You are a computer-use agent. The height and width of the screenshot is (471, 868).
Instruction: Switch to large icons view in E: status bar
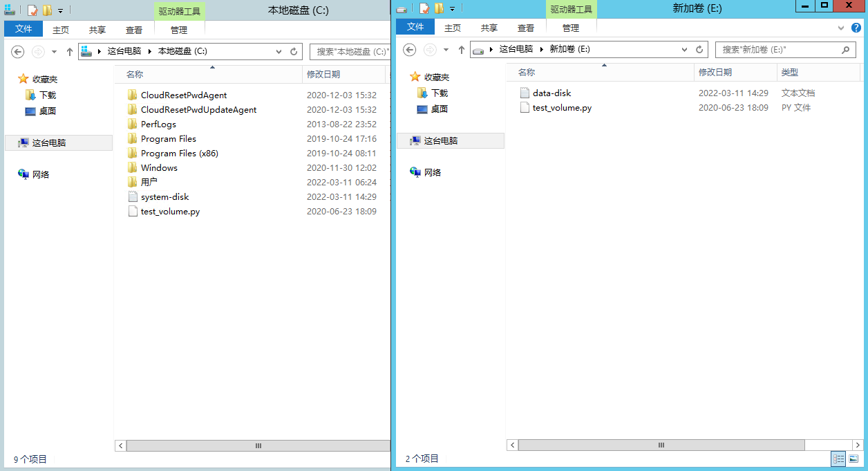[853, 459]
